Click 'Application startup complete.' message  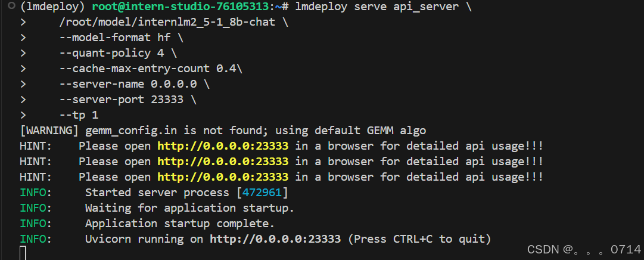[180, 224]
